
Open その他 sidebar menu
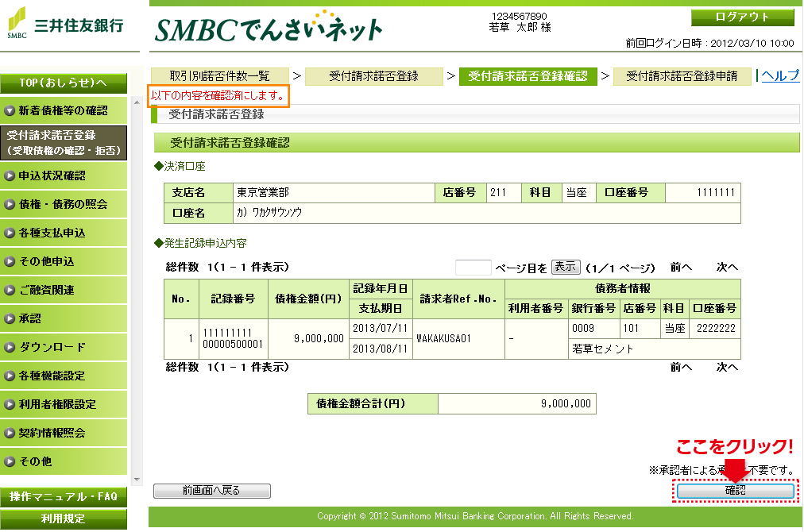[63, 461]
